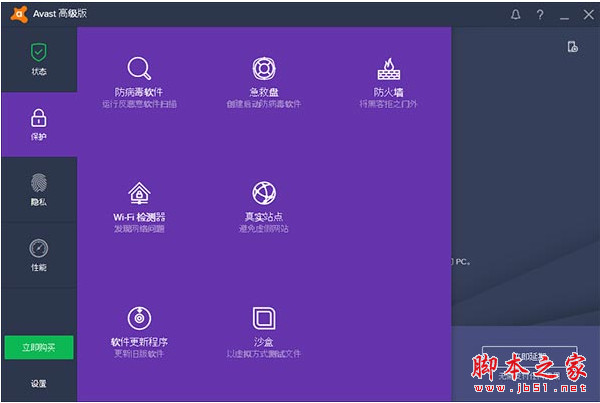Image resolution: width=600 pixels, height=403 pixels.
Task: Click the Rescue Disk lifebuoy icon
Action: coord(264,69)
